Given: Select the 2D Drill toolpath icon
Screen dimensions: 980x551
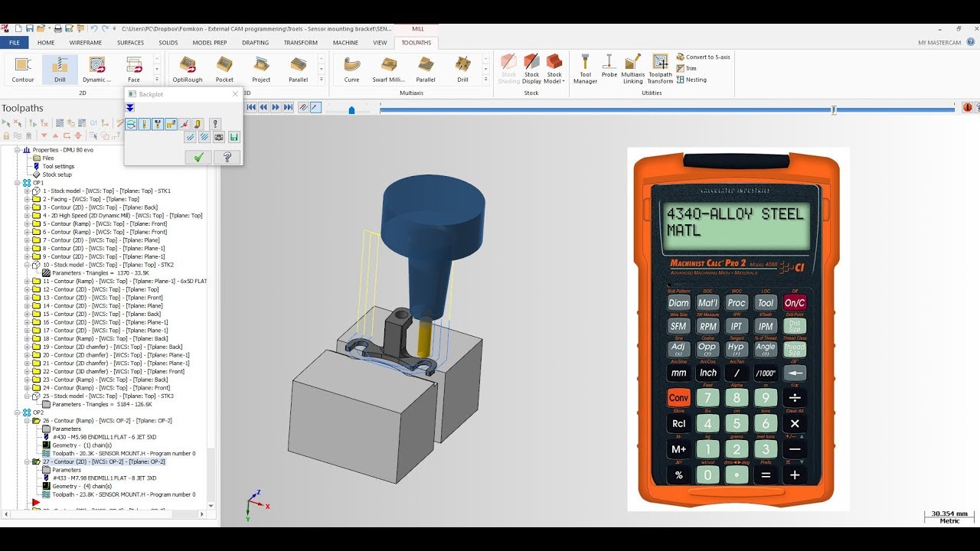Looking at the screenshot, I should point(60,68).
